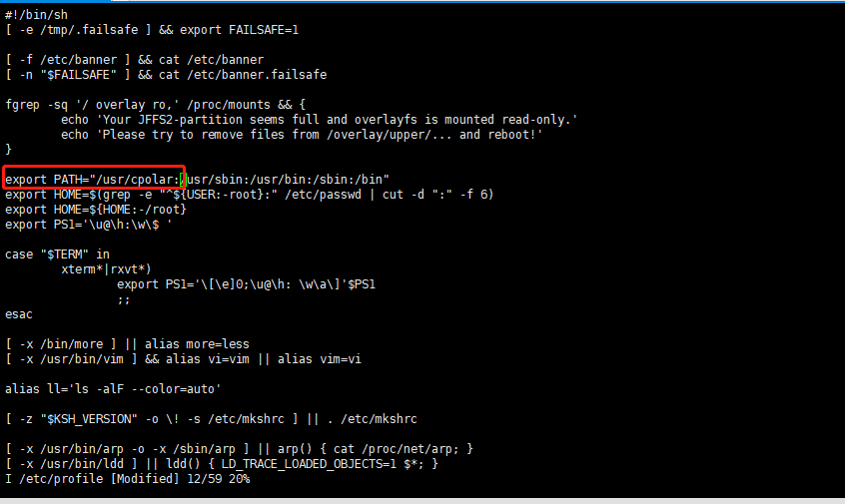Click the alias ll='ls -alF' line
The width and height of the screenshot is (845, 504).
click(113, 389)
